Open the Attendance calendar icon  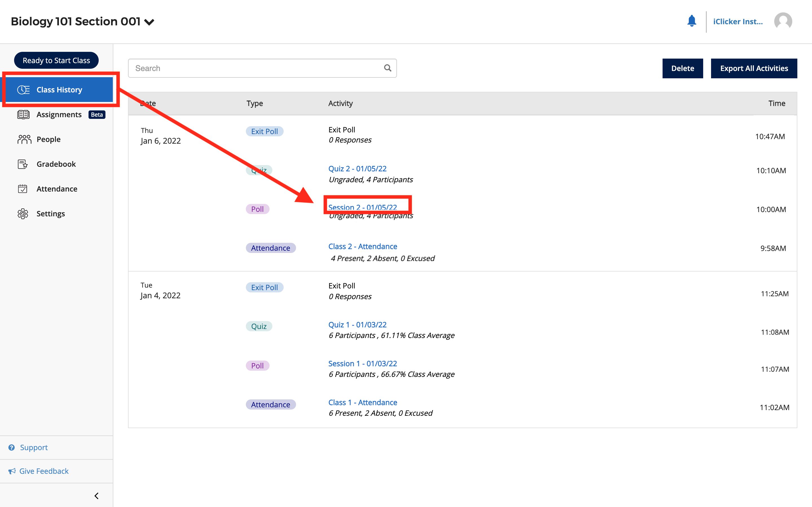[23, 189]
